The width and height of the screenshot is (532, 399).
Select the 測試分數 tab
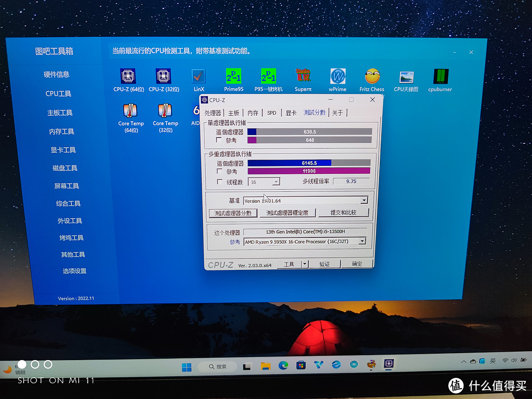(x=314, y=112)
